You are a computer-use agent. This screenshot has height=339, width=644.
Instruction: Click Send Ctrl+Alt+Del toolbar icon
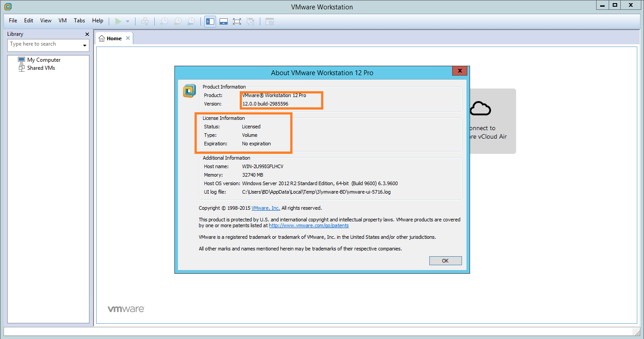[x=144, y=21]
